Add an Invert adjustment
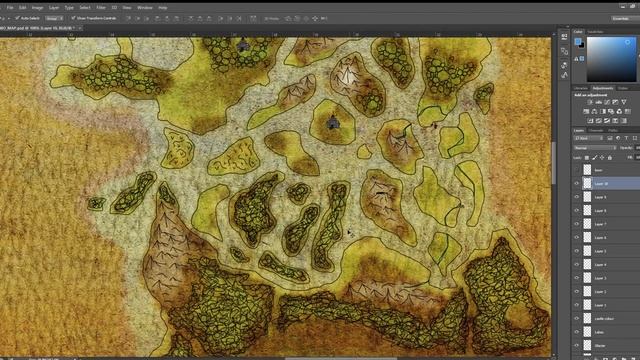The image size is (640, 360). click(591, 121)
